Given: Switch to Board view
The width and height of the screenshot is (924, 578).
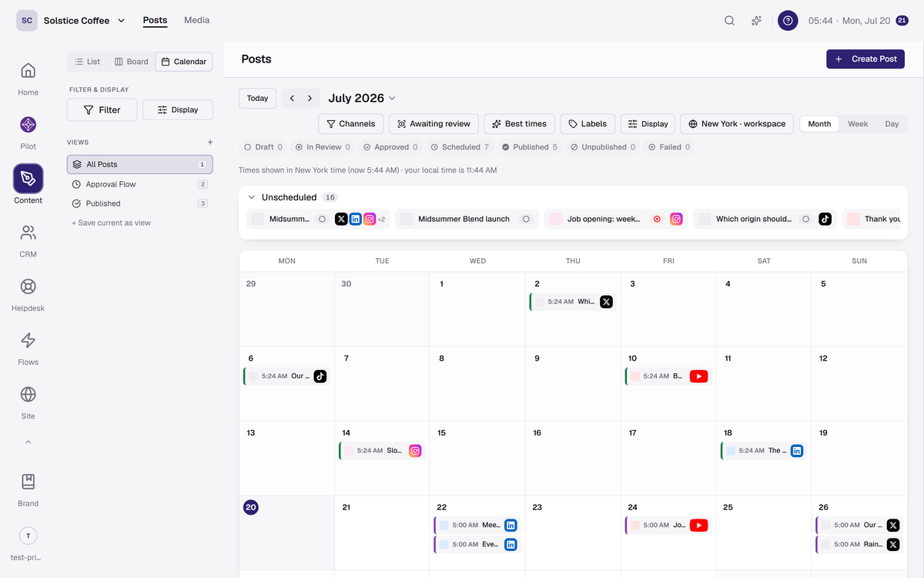Looking at the screenshot, I should click(131, 62).
